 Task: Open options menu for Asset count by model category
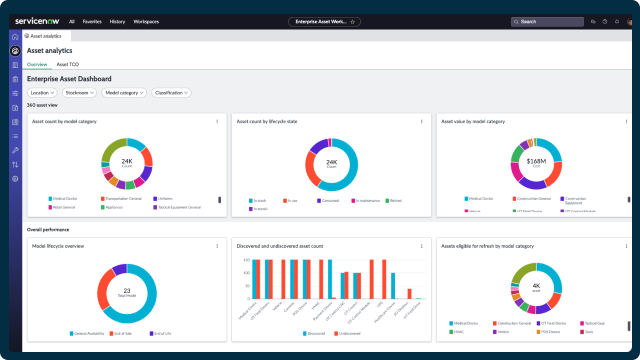(217, 121)
